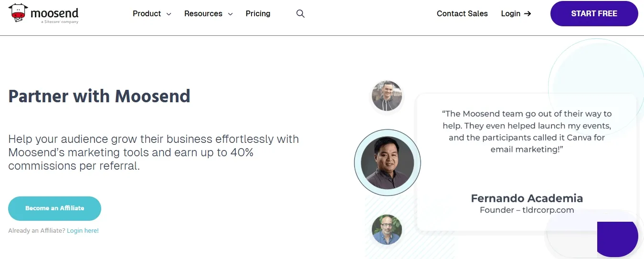Expand the Resources dropdown chevron

[230, 14]
